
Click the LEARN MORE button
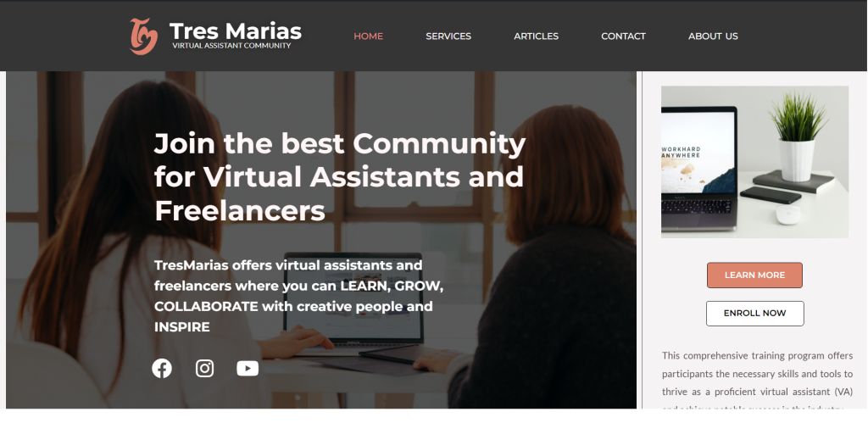(754, 276)
